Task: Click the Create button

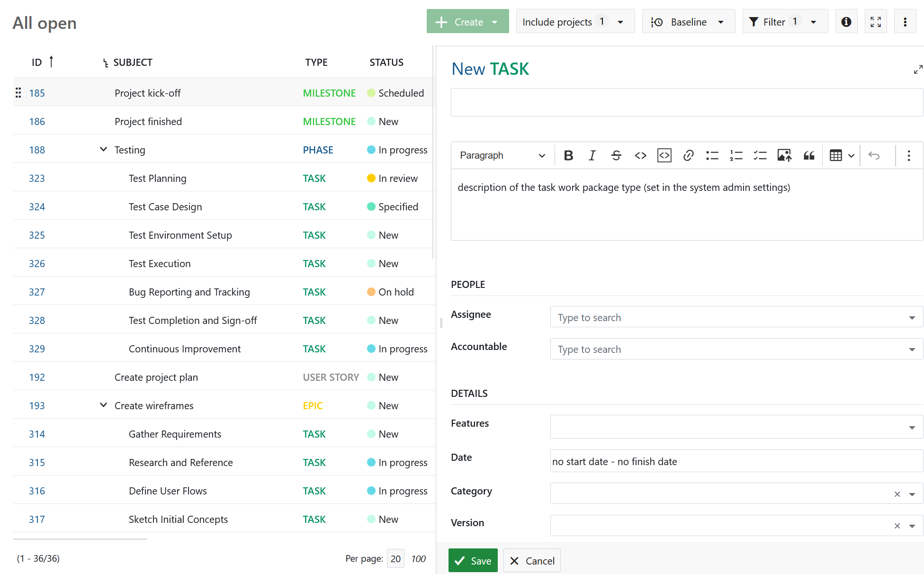Action: [x=468, y=22]
